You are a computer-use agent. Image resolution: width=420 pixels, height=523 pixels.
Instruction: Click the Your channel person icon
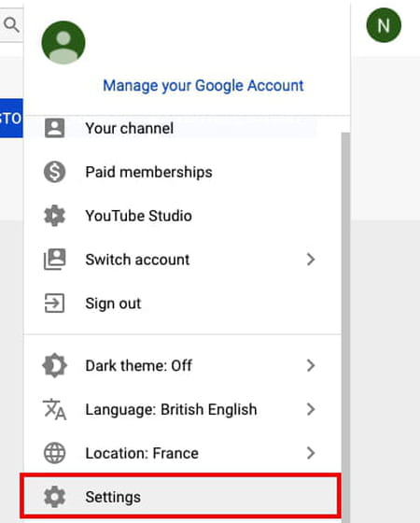pos(55,128)
